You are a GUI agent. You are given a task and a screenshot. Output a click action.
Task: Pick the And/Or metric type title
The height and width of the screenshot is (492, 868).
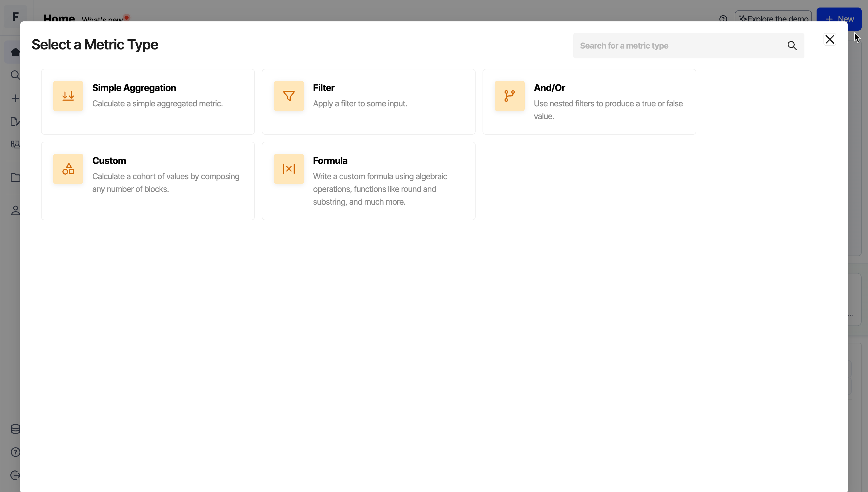(549, 88)
